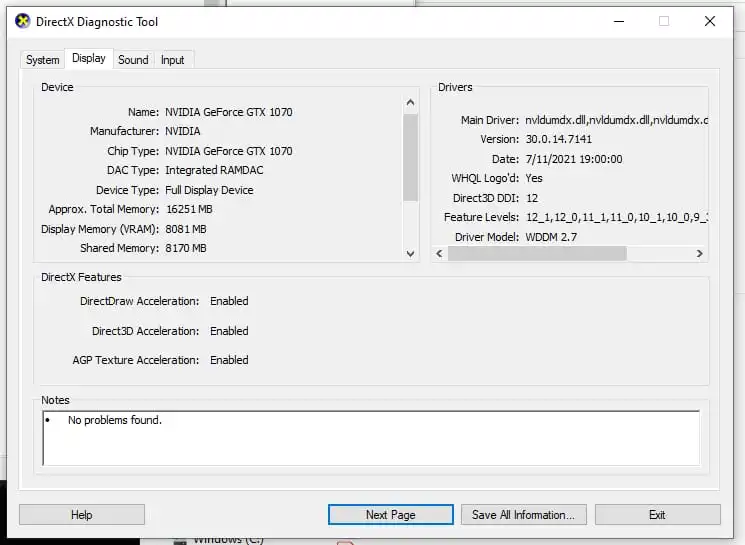745x545 pixels.
Task: Click Device panel scroll down arrow
Action: click(x=411, y=254)
